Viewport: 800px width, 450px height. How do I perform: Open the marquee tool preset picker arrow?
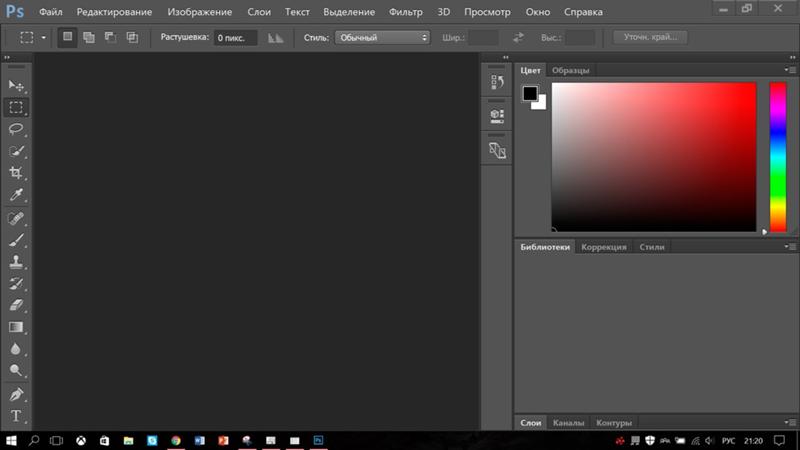[42, 37]
